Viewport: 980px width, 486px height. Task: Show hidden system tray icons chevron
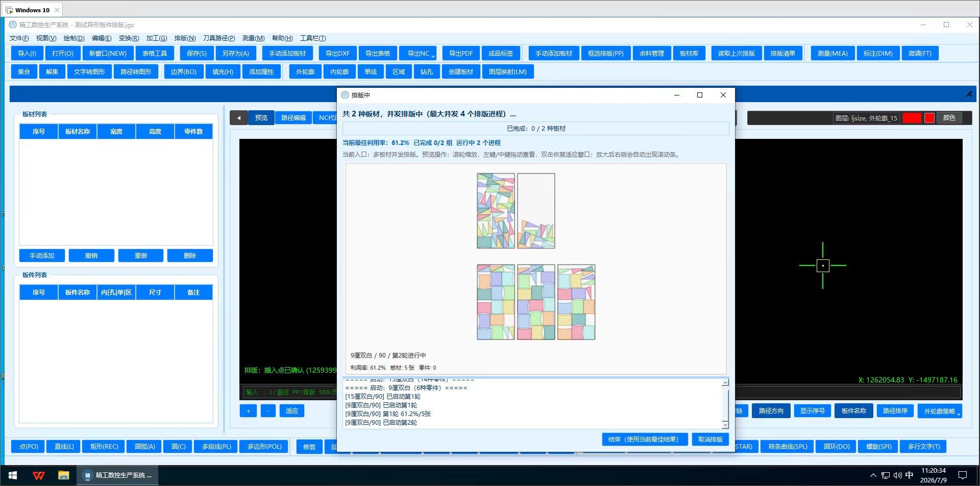point(873,475)
